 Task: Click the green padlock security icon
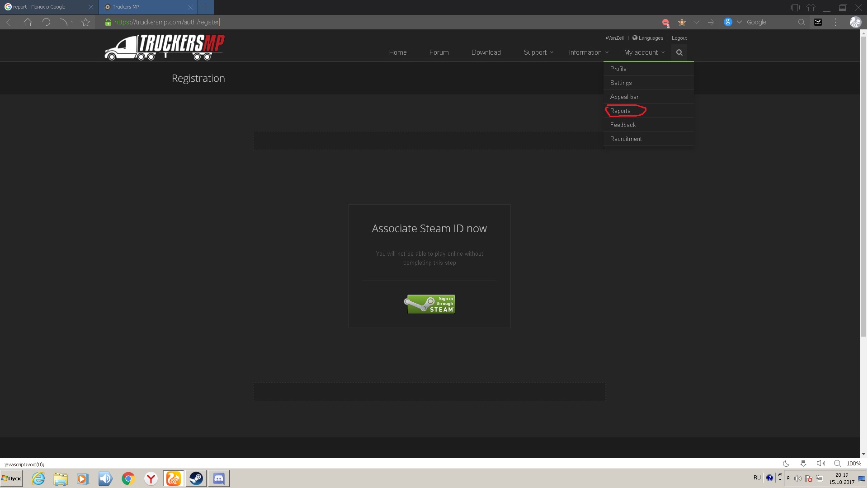point(108,22)
